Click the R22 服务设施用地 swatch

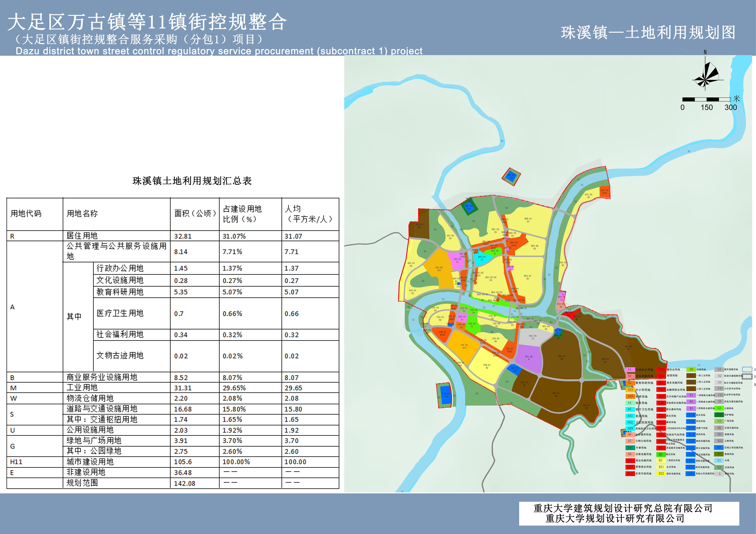pos(661,473)
